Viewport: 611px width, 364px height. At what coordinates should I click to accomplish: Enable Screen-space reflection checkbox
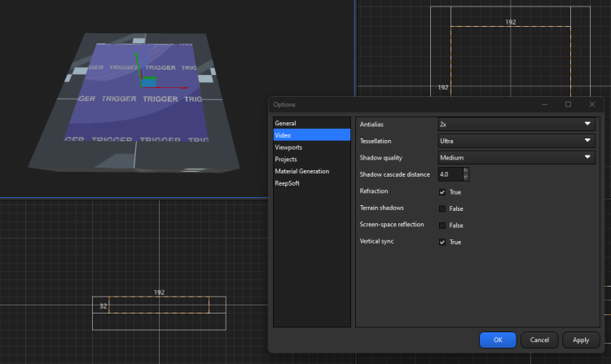pyautogui.click(x=442, y=225)
